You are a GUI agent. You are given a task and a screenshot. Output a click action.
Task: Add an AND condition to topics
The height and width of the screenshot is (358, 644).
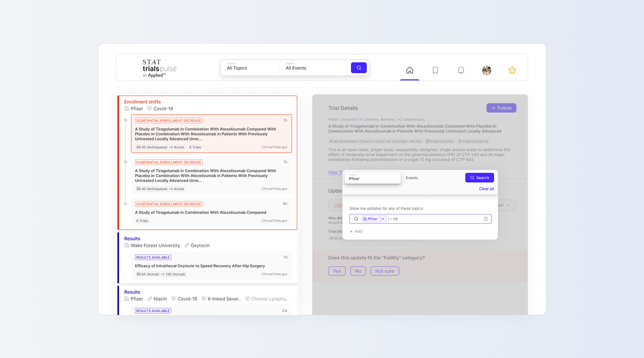click(x=356, y=232)
